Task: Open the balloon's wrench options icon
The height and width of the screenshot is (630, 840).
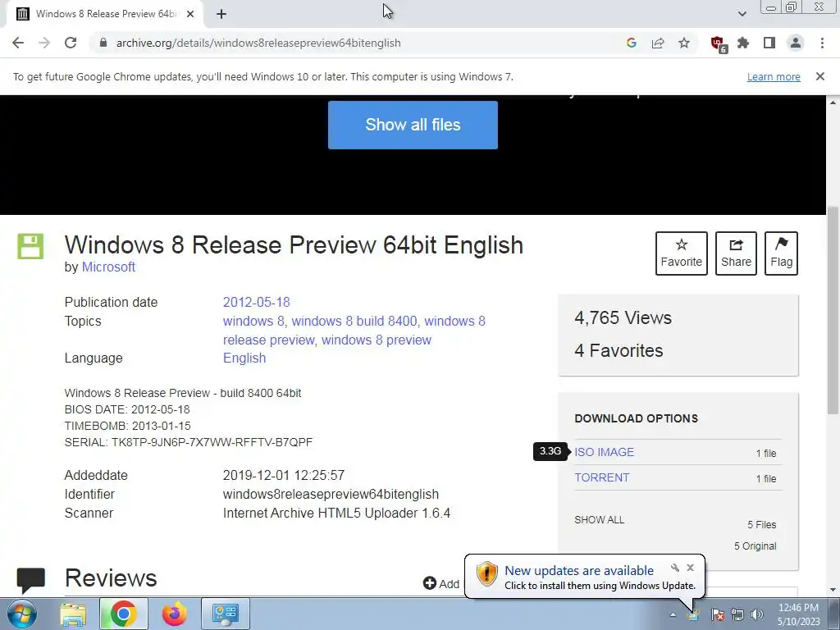Action: pyautogui.click(x=675, y=568)
